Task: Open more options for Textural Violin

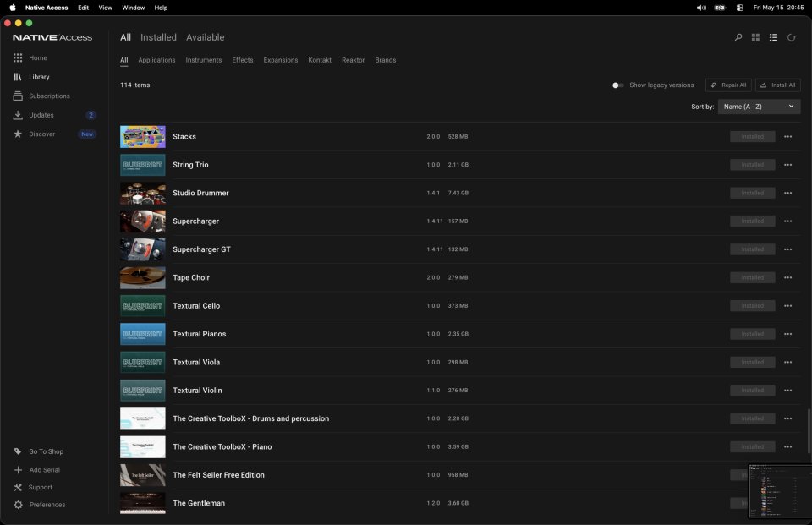Action: pyautogui.click(x=787, y=391)
